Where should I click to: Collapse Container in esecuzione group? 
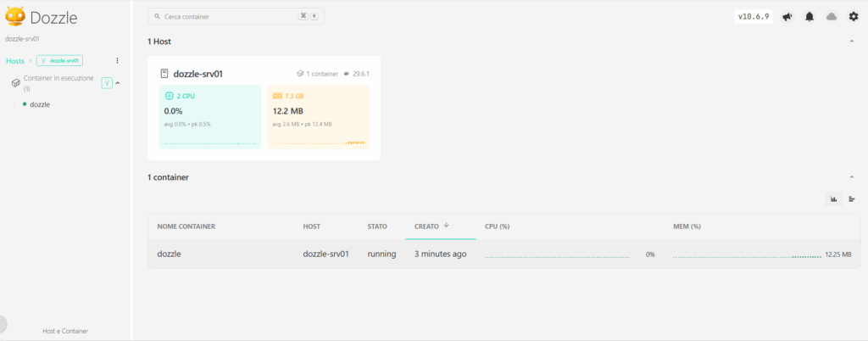click(x=117, y=83)
